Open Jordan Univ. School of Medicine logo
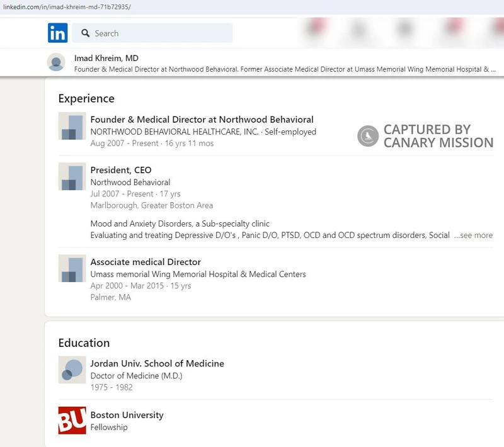Screen dimensions: 504x447 72,370
